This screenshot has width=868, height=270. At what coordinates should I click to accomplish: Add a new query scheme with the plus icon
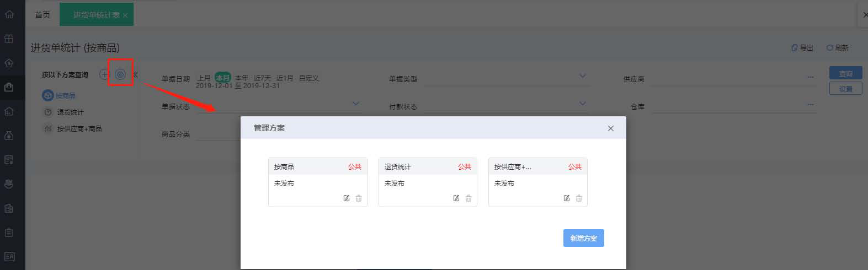pos(104,74)
